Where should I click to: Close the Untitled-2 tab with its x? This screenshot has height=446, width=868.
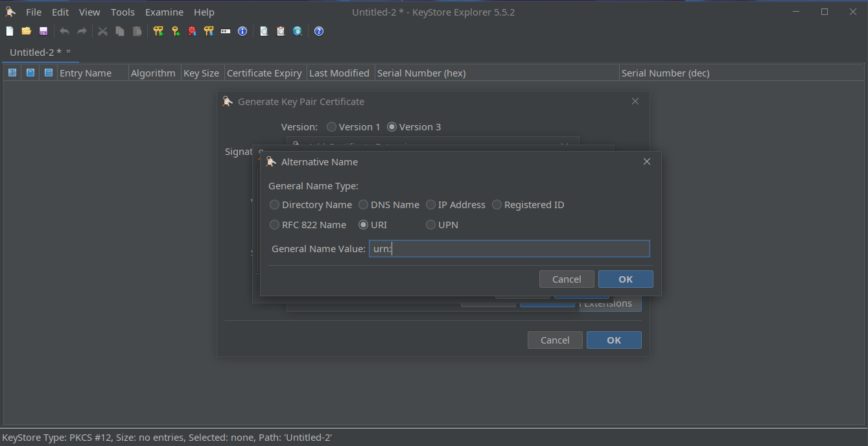tap(68, 52)
